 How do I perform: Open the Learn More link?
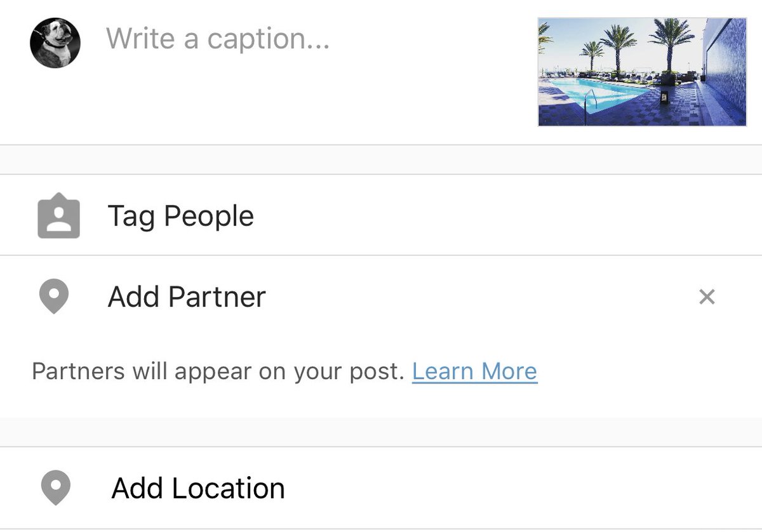pos(475,371)
